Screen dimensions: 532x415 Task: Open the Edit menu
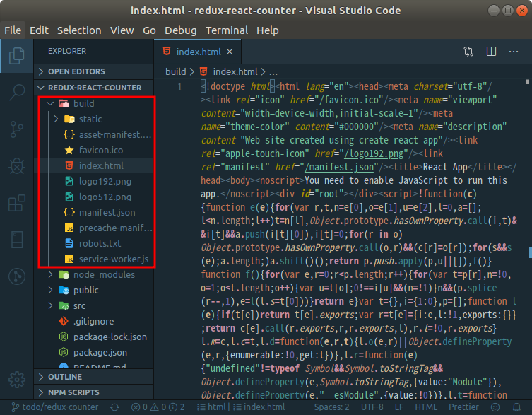(x=39, y=30)
